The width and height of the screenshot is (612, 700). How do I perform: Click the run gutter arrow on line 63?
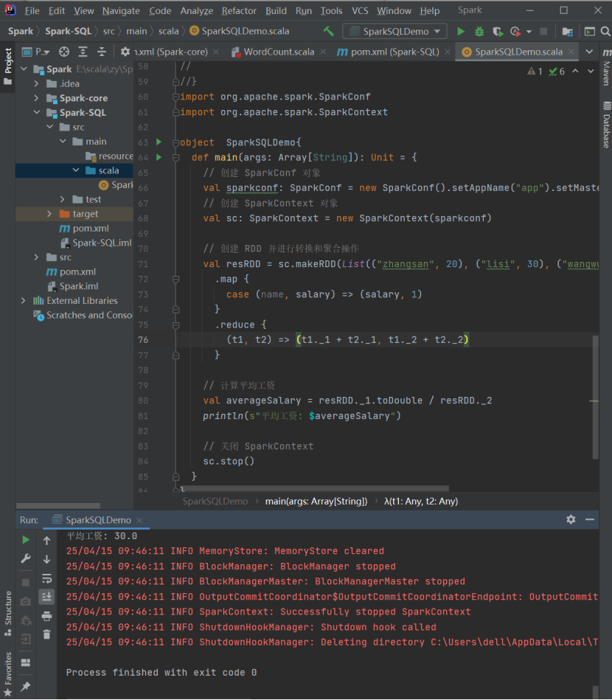point(159,142)
